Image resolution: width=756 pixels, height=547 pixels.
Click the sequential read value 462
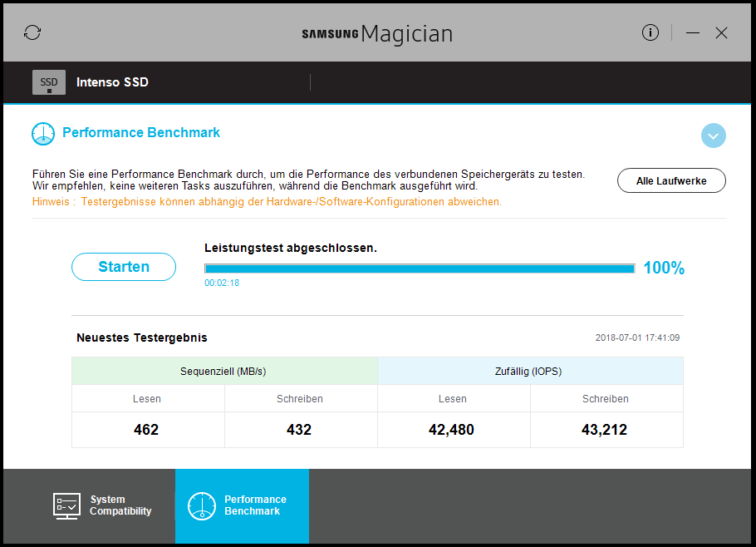(146, 429)
